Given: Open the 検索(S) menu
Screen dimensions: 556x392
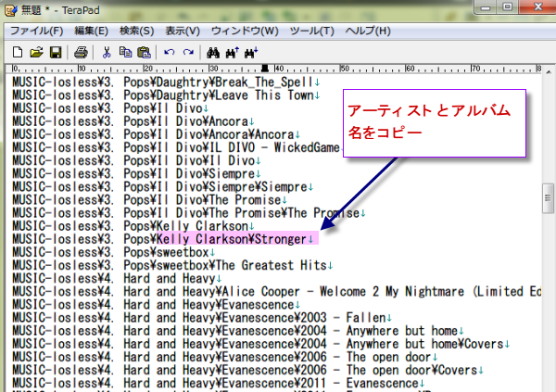Looking at the screenshot, I should 137,31.
